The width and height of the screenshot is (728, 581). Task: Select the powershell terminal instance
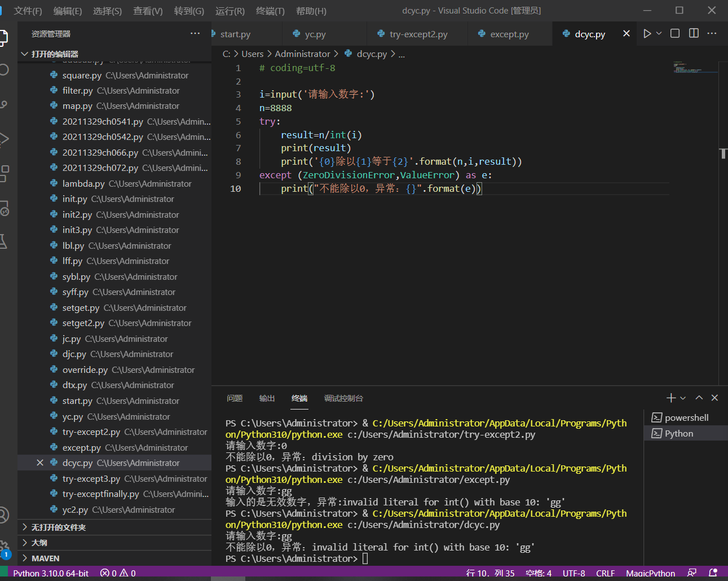686,418
